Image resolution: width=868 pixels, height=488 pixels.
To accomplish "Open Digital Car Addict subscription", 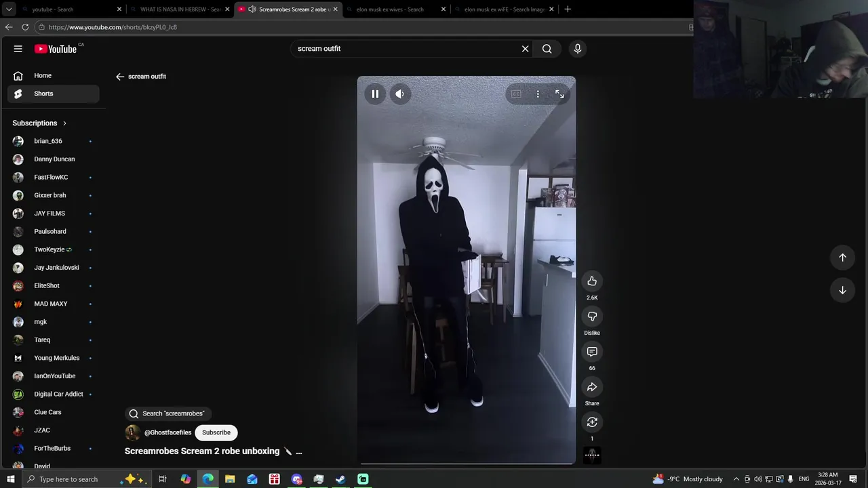I will click(x=53, y=394).
